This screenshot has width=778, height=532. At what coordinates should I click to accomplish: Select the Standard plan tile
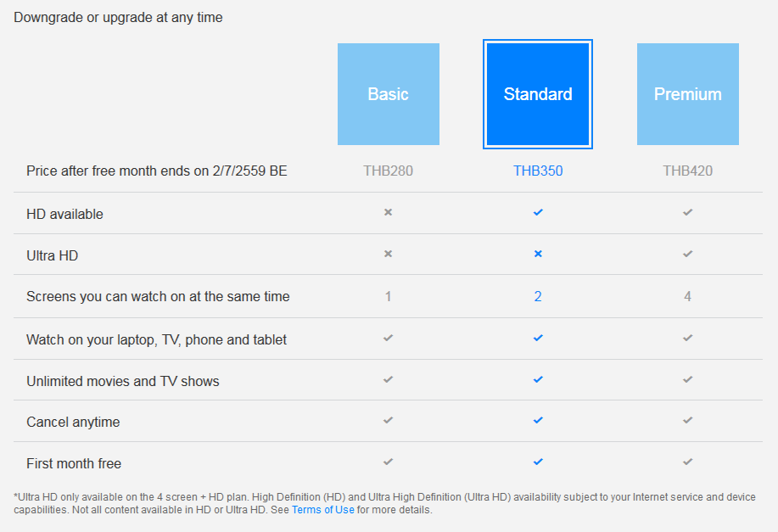[538, 94]
